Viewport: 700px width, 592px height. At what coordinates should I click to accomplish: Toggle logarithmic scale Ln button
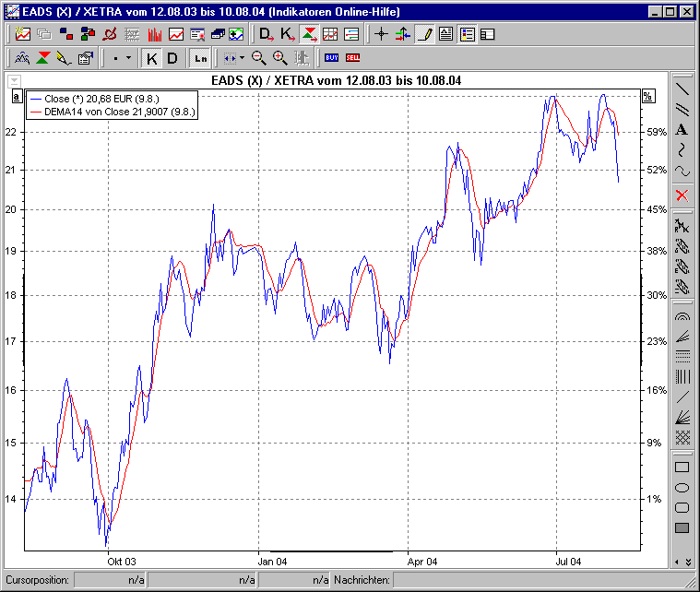(x=200, y=58)
